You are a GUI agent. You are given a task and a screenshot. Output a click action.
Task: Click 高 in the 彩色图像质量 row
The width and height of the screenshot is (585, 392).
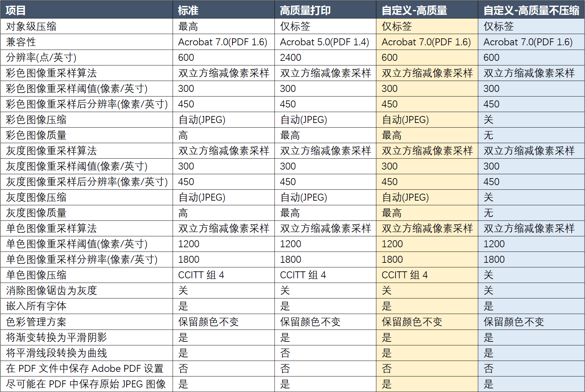[183, 135]
